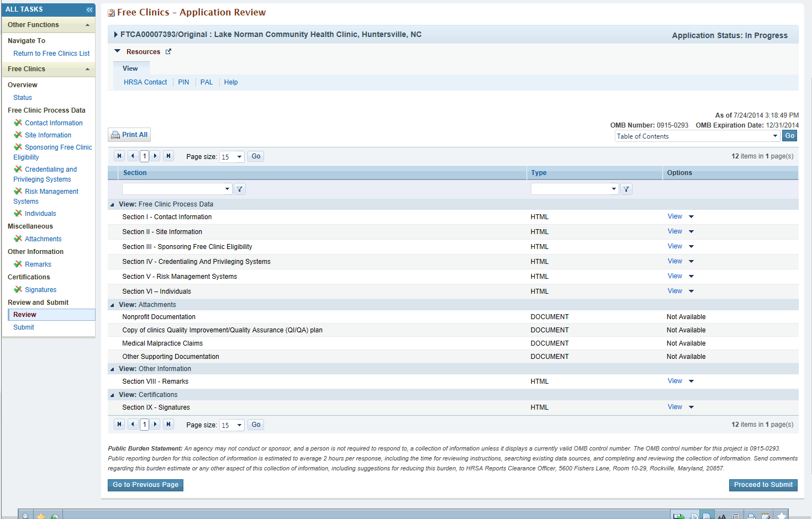The height and width of the screenshot is (519, 812).
Task: Click status icon beside Signatures in sidebar
Action: [18, 289]
